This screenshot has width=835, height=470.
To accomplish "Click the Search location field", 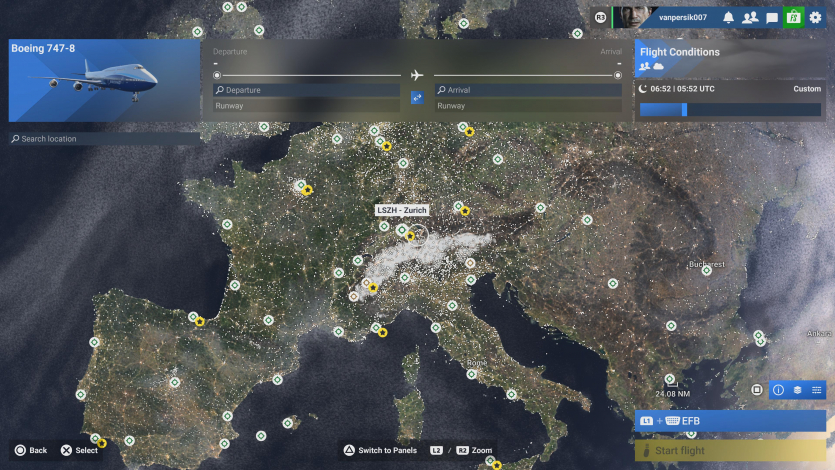I will pos(104,139).
